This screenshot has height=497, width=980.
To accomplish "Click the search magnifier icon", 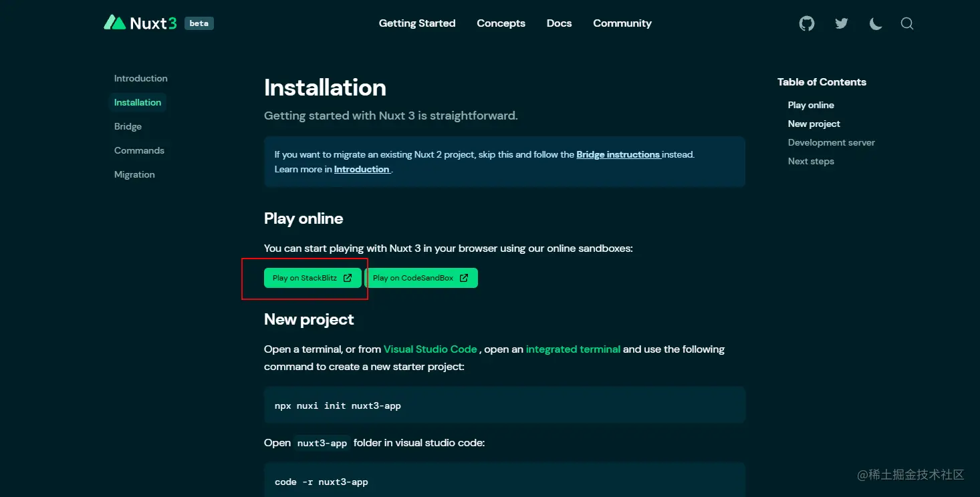I will pos(907,23).
